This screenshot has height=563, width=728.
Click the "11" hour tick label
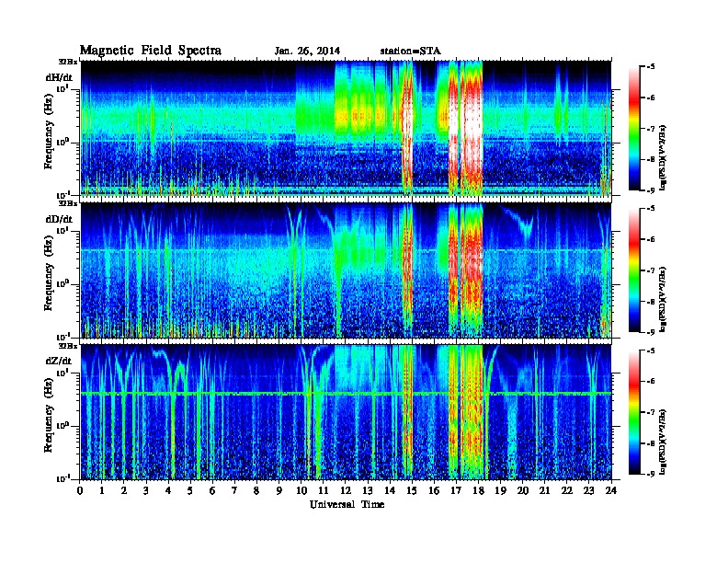coord(324,491)
